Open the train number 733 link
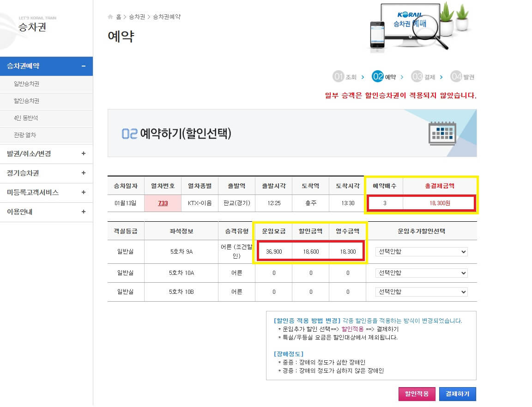 coord(163,203)
